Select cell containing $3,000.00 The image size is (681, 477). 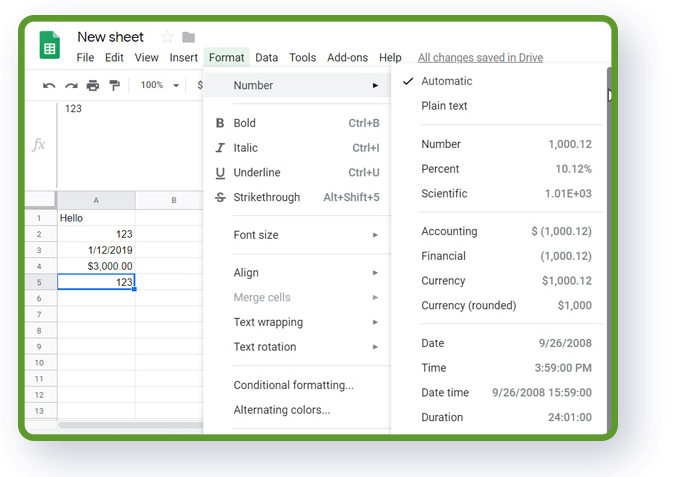96,266
